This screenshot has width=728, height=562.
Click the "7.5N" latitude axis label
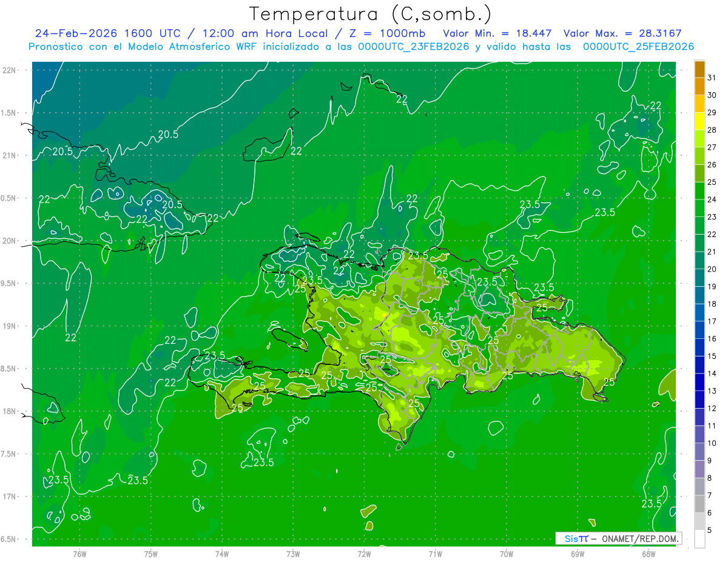(9, 454)
